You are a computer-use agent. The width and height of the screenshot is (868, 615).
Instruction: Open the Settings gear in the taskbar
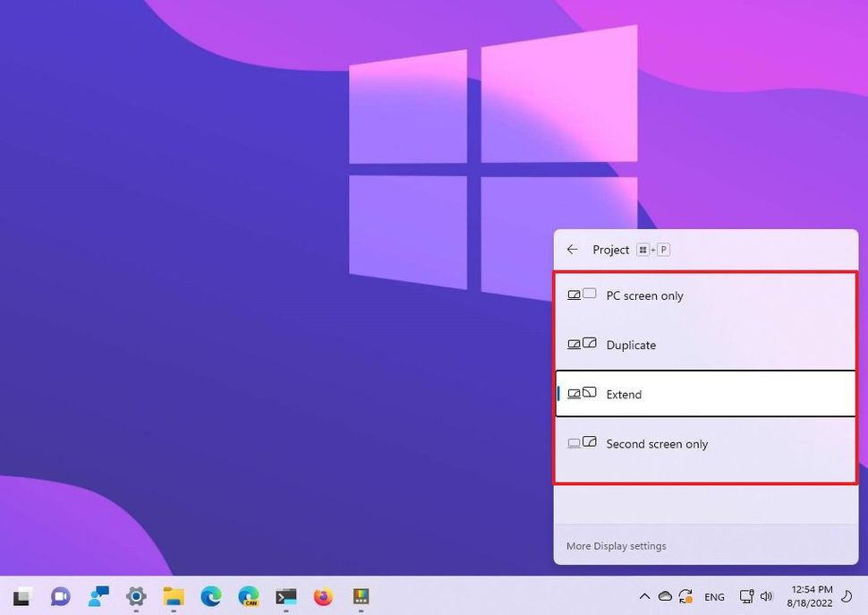136,596
